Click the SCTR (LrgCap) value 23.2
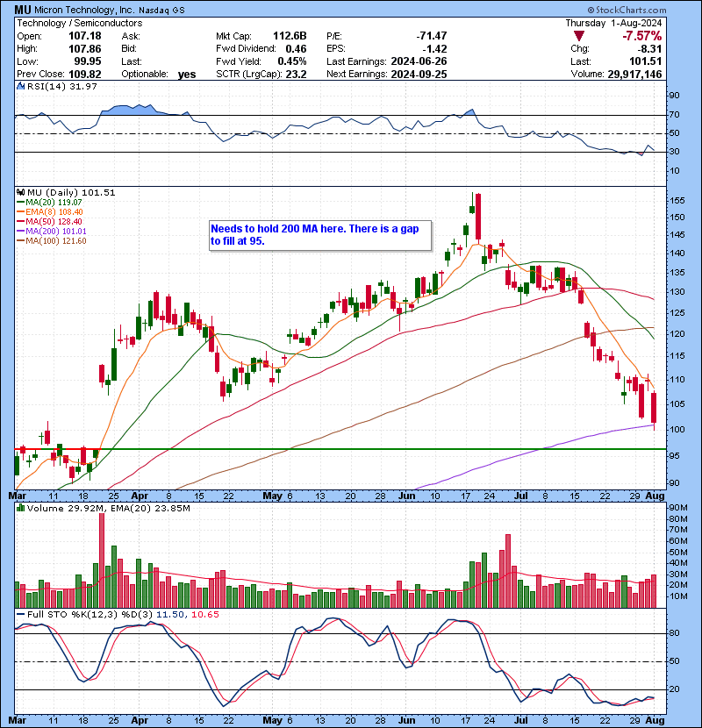 (x=296, y=74)
